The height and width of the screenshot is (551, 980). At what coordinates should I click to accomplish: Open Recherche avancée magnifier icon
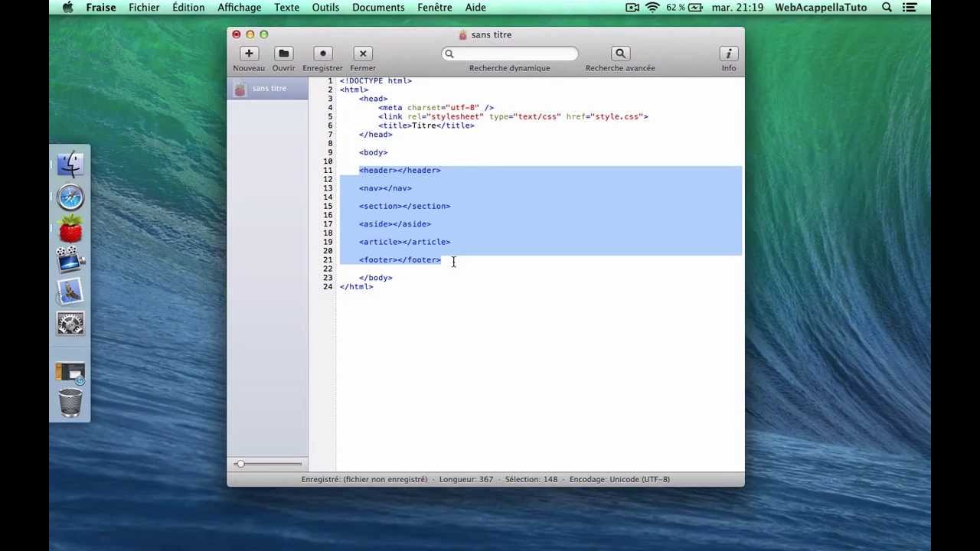[620, 54]
